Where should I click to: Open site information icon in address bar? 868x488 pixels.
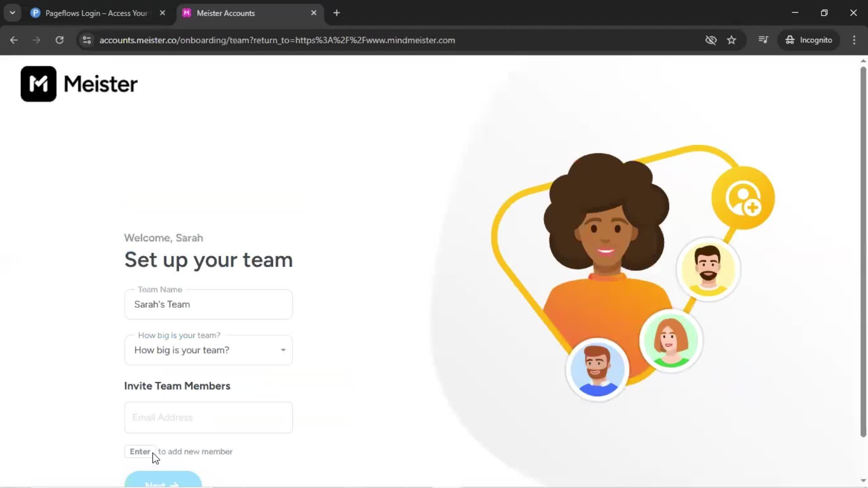(86, 40)
